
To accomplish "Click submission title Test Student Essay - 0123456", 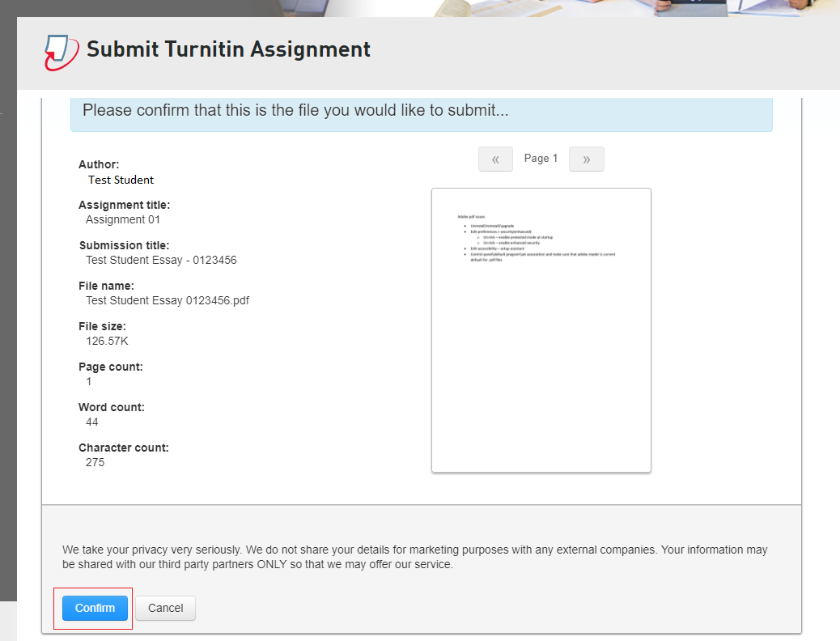I will tap(161, 260).
